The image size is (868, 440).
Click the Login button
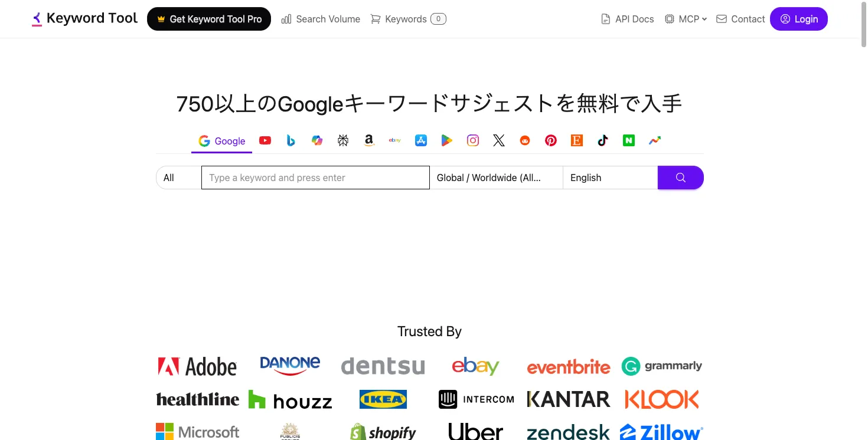(799, 19)
